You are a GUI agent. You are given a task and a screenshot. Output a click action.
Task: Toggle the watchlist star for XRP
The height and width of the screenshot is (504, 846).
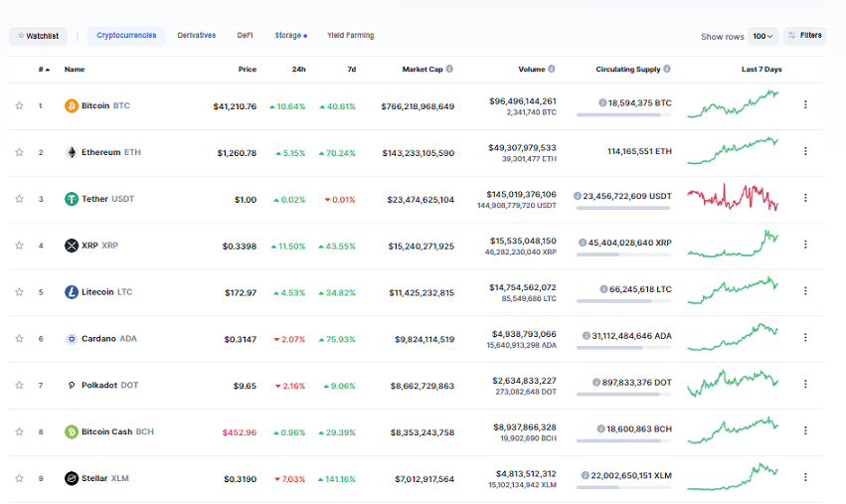(19, 246)
